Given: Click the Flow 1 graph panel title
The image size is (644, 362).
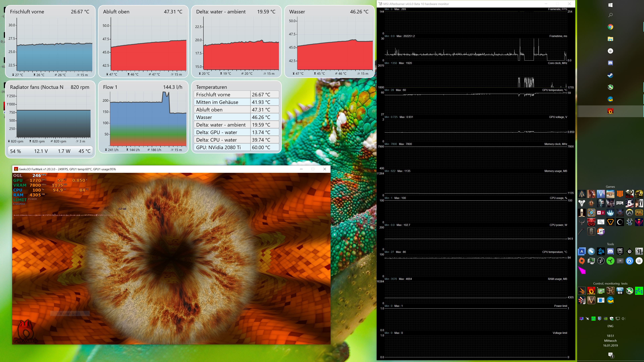Looking at the screenshot, I should [110, 87].
